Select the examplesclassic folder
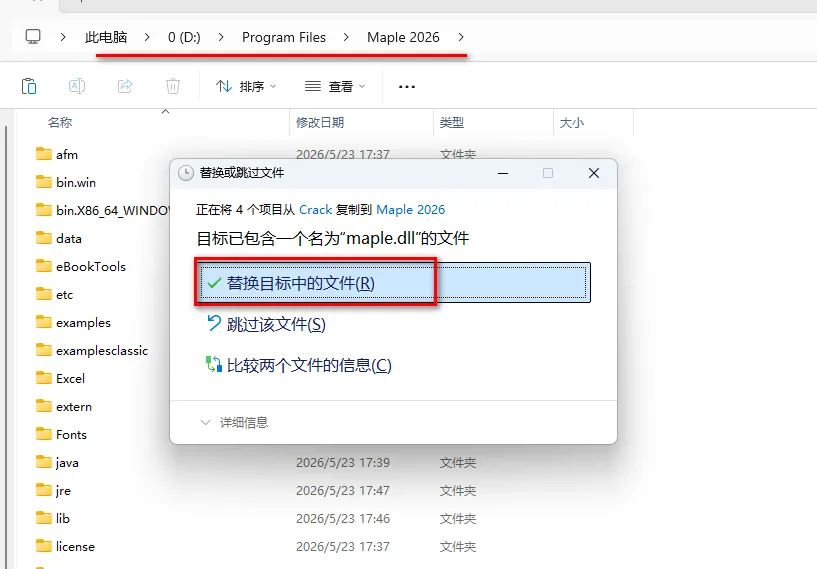 click(102, 351)
